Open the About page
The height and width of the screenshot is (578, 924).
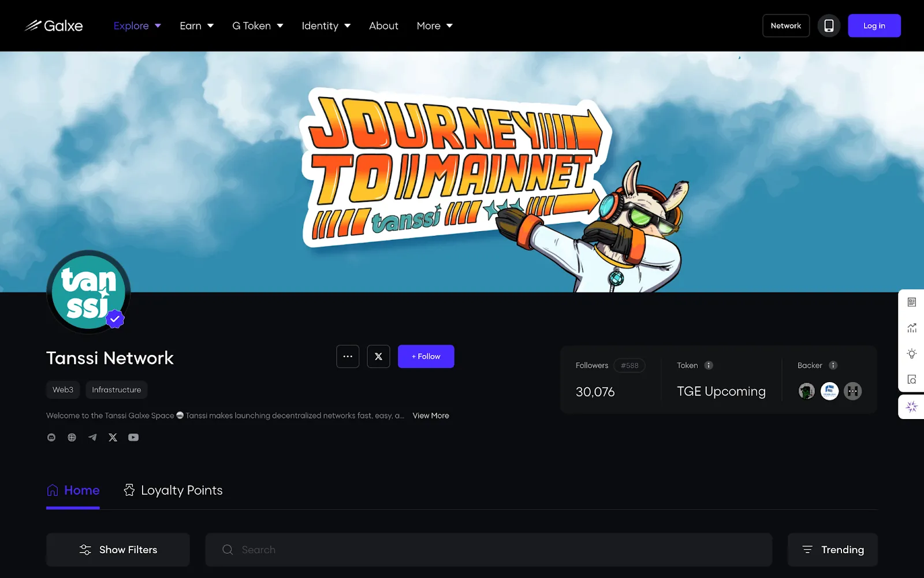(383, 26)
